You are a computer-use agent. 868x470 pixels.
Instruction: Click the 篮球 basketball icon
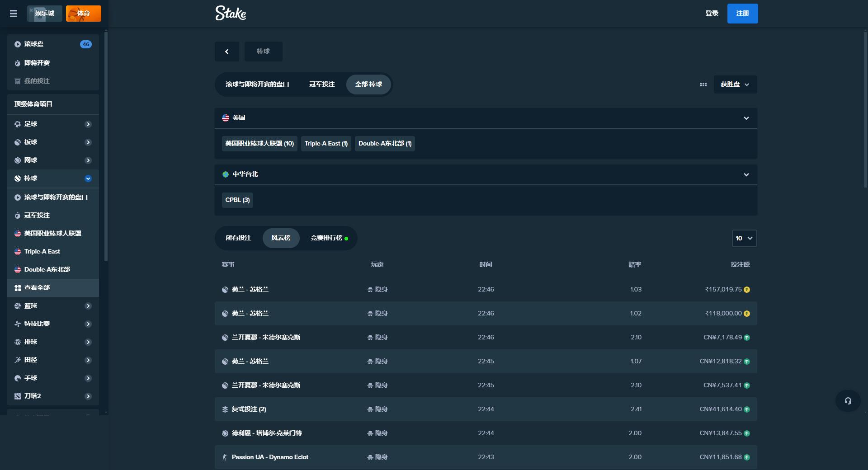[x=17, y=306]
